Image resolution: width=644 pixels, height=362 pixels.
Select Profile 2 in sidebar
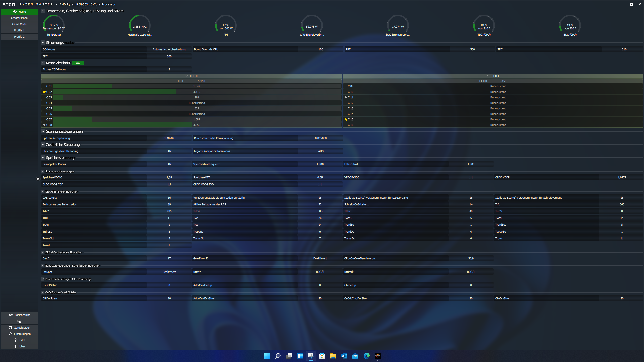tap(19, 37)
